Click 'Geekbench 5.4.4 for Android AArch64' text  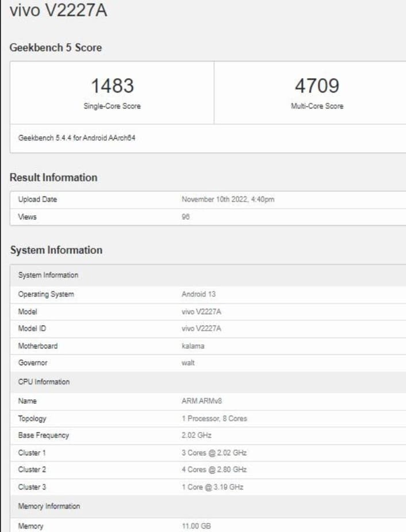[77, 138]
